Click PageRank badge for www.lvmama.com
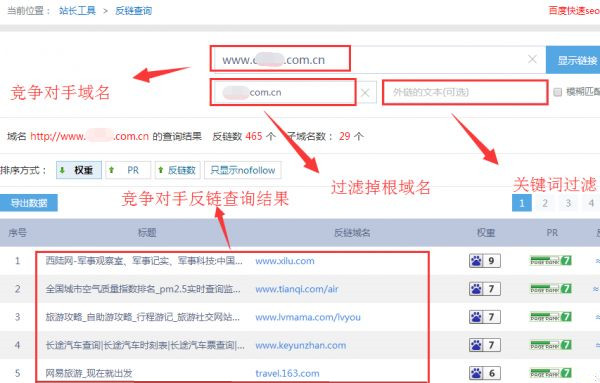The height and width of the screenshot is (383, 600). [551, 317]
